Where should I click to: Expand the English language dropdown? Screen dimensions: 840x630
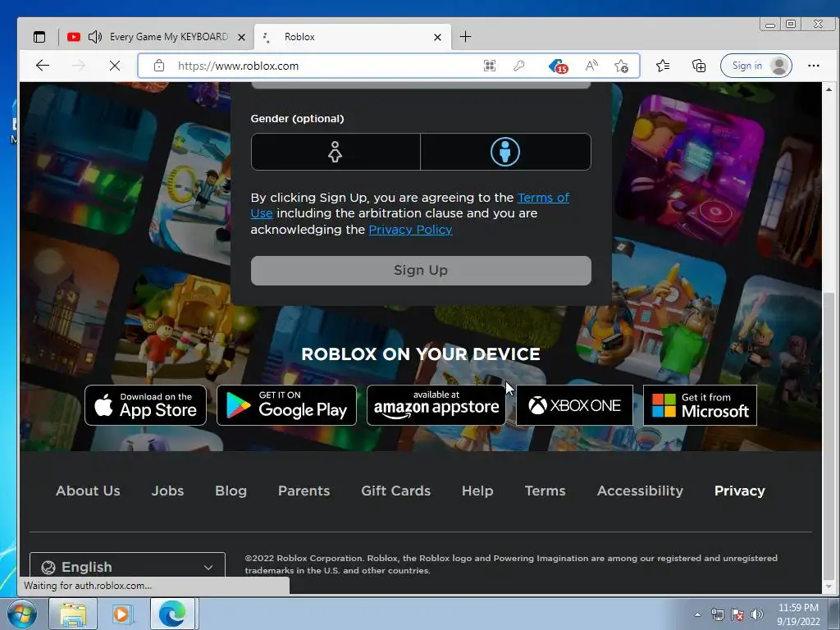[127, 567]
